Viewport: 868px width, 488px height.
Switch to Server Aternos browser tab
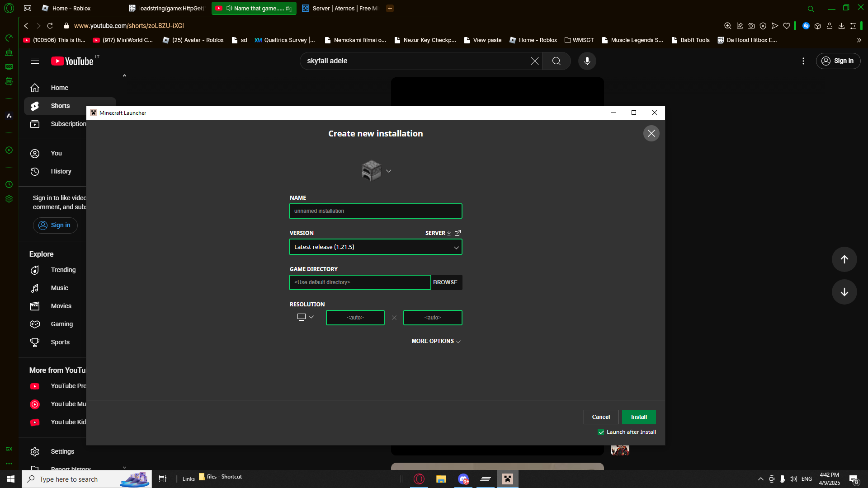click(x=340, y=8)
